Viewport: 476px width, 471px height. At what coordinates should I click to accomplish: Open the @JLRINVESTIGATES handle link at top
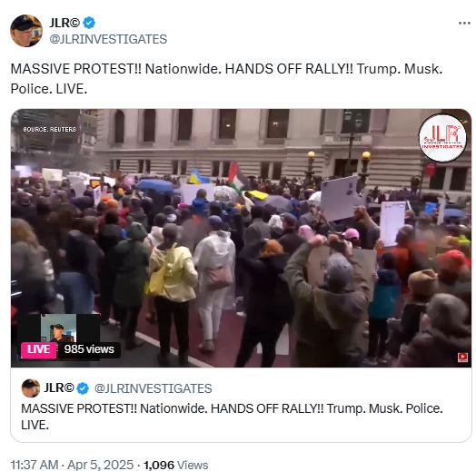coord(108,39)
